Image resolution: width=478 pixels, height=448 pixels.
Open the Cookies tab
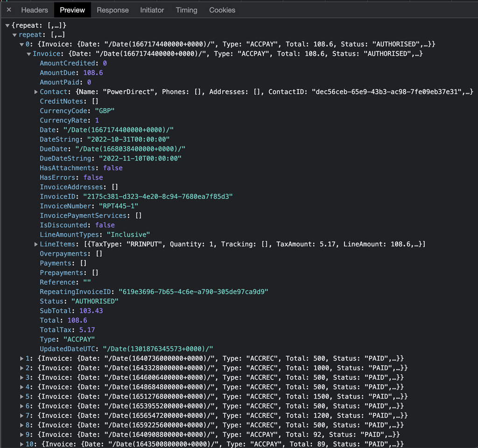(222, 10)
